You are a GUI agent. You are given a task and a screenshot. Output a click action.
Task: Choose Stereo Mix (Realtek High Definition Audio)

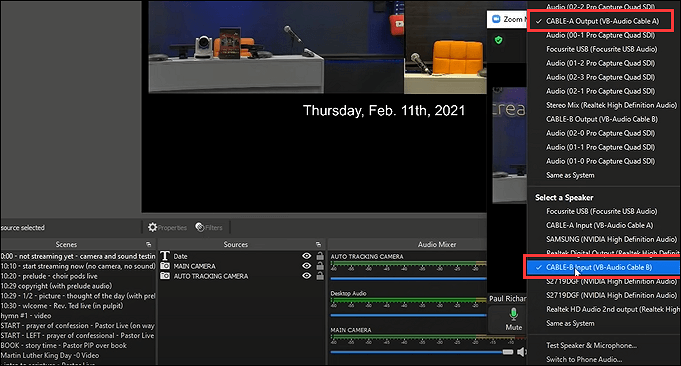[611, 105]
